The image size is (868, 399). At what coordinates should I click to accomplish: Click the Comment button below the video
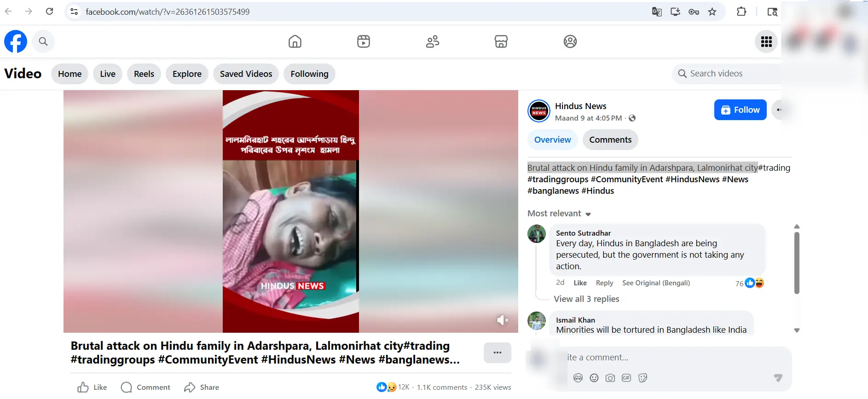[x=145, y=387]
